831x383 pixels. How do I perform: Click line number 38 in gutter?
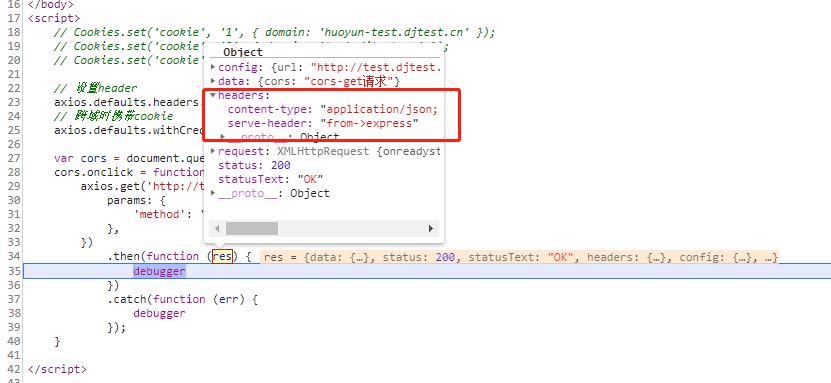click(14, 313)
